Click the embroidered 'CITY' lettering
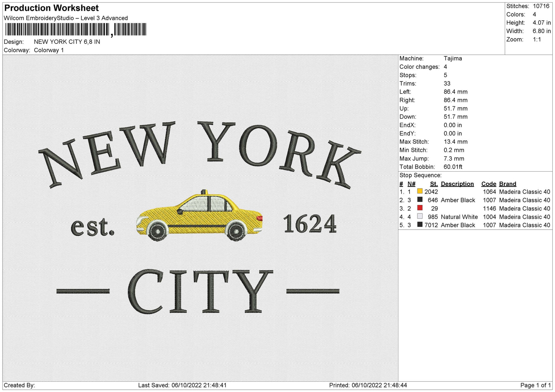Viewport: 555px width, 392px height. [x=200, y=291]
